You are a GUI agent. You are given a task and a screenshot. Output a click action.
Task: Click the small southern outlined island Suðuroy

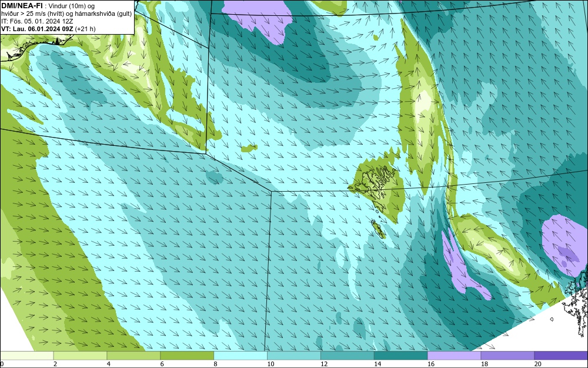tap(378, 229)
